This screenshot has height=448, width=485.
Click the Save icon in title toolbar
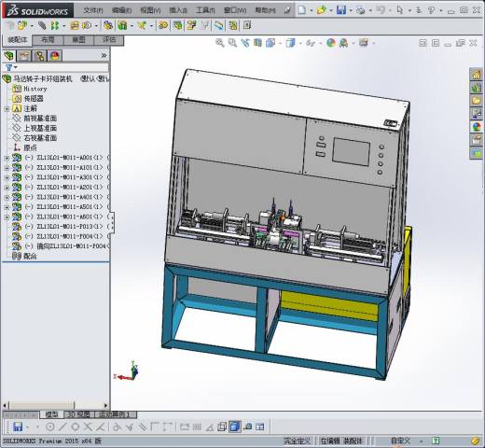(x=341, y=10)
